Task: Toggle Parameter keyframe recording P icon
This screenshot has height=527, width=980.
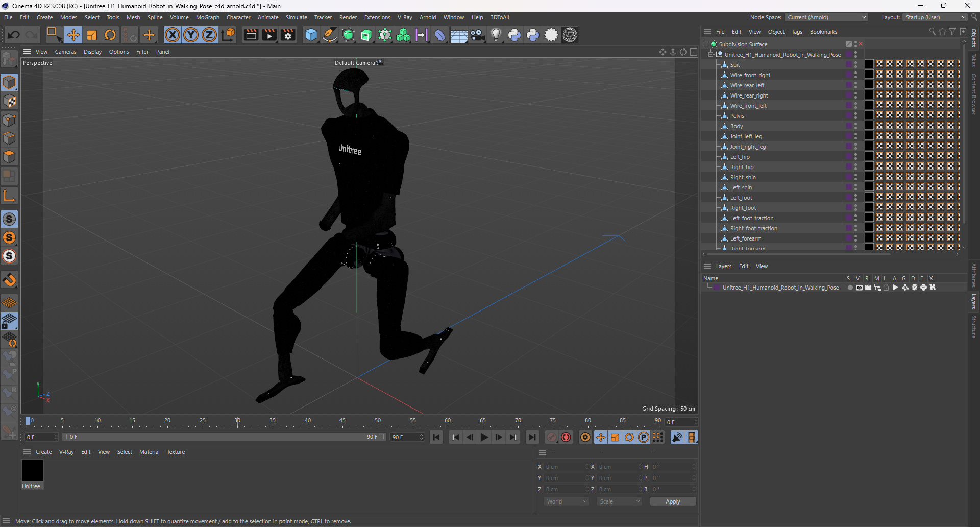Action: (x=644, y=437)
